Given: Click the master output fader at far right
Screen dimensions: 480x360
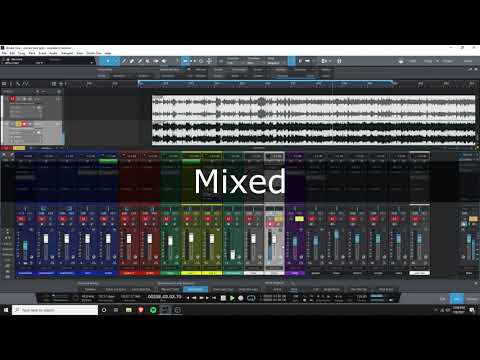Looking at the screenshot, I should (x=469, y=239).
